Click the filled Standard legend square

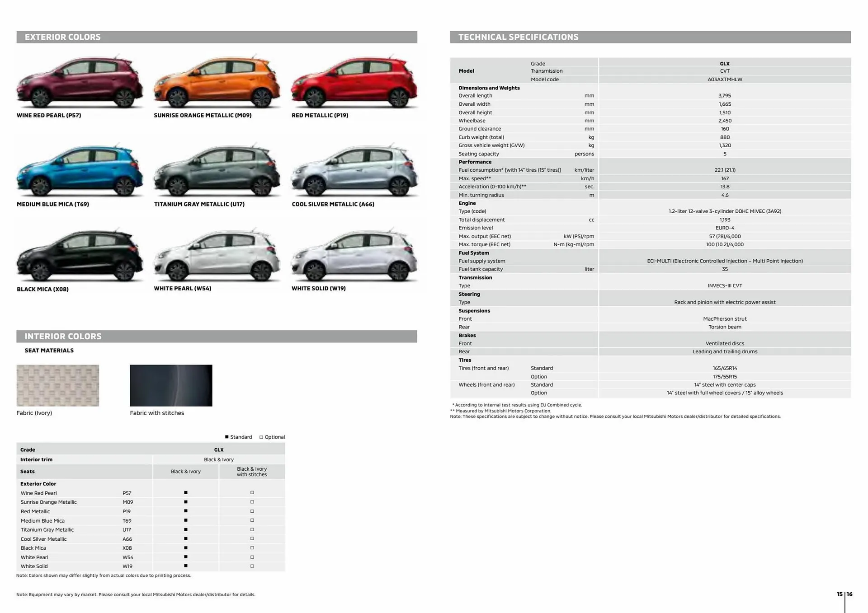coord(226,437)
